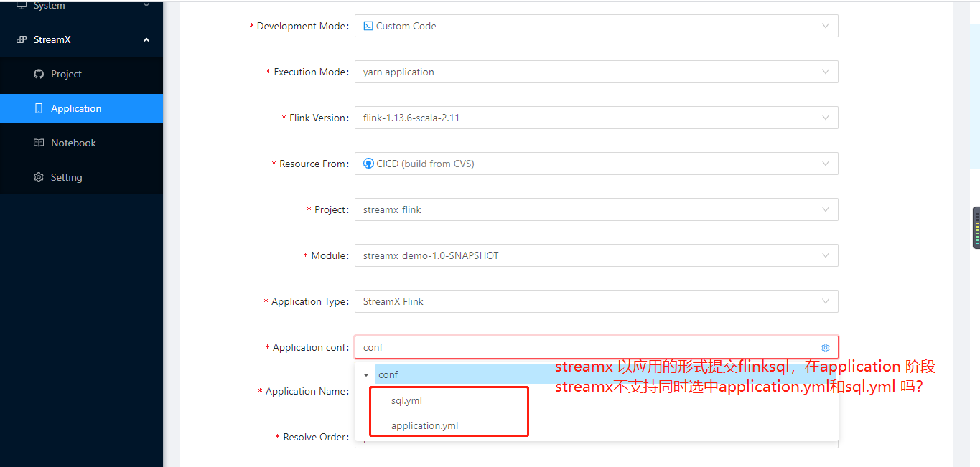Change the Flink Version selection
This screenshot has width=980, height=467.
(x=596, y=118)
